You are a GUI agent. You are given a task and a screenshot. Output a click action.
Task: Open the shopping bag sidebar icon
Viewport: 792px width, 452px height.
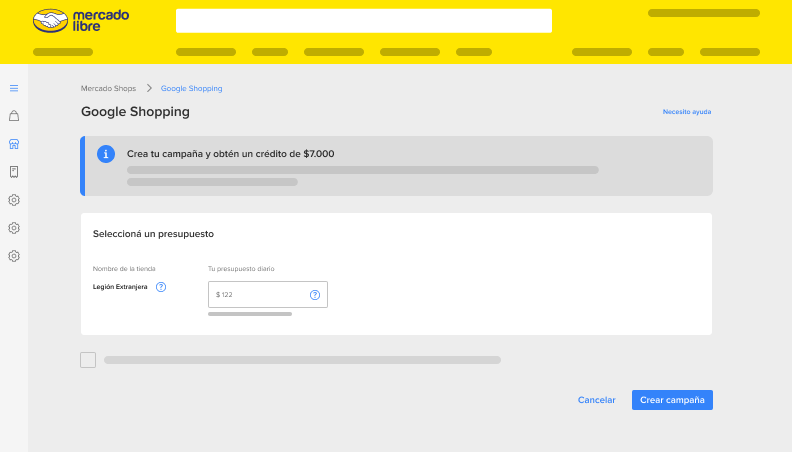[14, 116]
